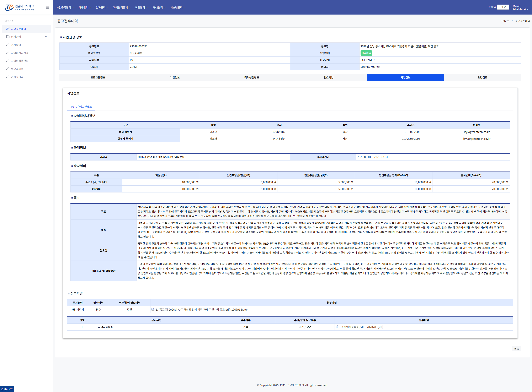Click the 목록 button

coord(517,349)
